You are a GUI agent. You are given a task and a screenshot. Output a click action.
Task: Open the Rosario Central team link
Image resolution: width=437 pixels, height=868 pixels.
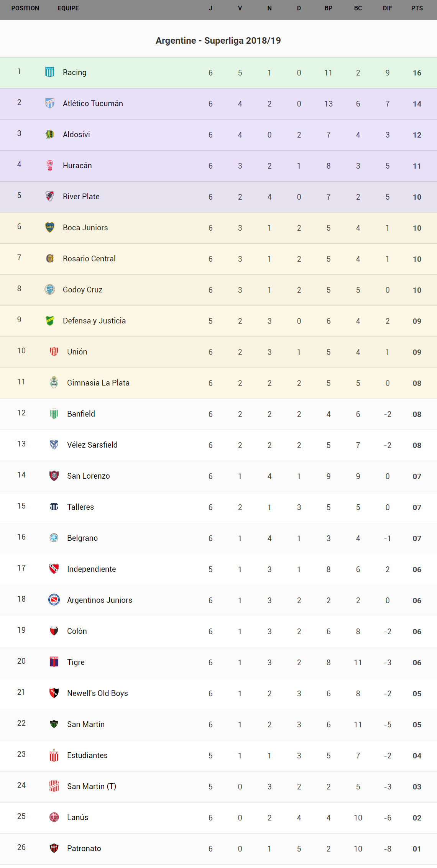tap(89, 259)
